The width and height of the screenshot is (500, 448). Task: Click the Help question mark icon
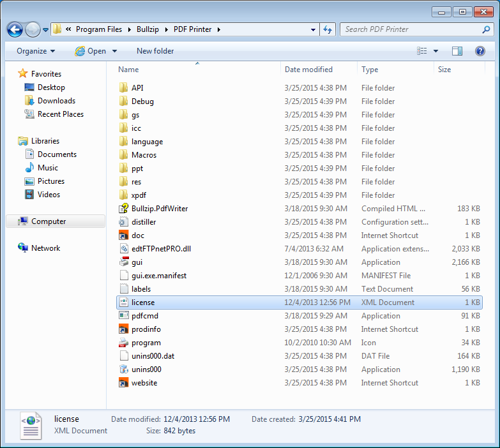click(480, 51)
